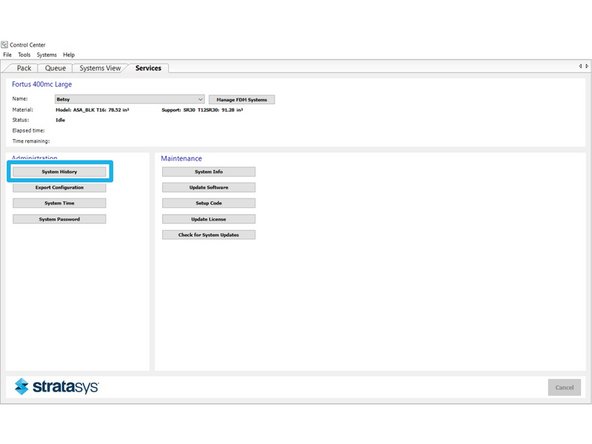Image resolution: width=592 pixels, height=444 pixels.
Task: Open System Time settings
Action: 59,203
